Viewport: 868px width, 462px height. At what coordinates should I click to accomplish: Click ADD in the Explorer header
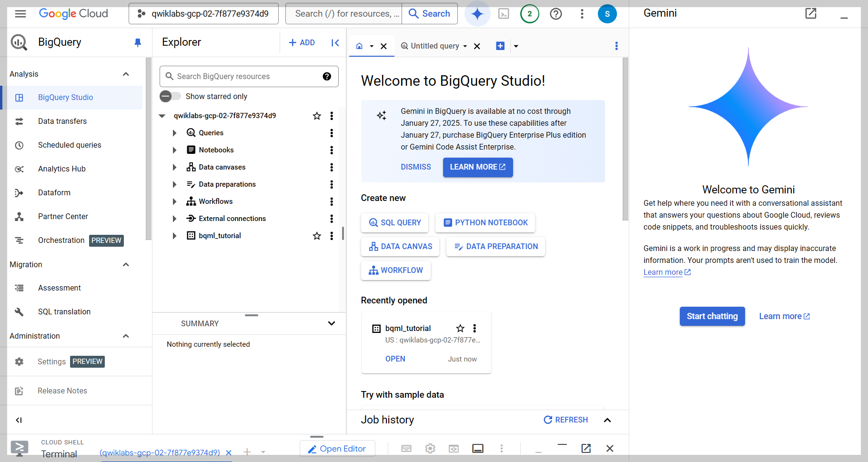(x=302, y=43)
